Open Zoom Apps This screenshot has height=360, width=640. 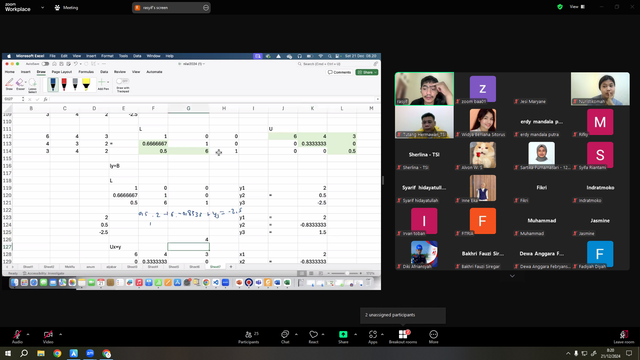373,337
